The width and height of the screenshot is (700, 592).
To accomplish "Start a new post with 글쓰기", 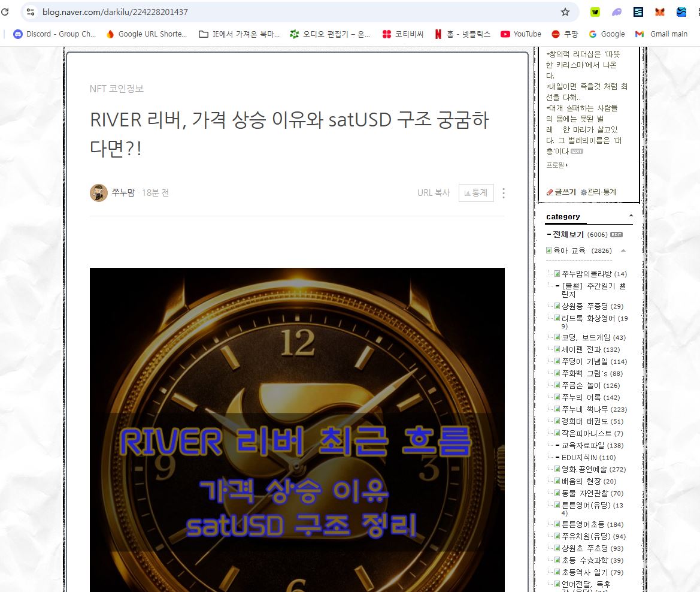I will 561,192.
